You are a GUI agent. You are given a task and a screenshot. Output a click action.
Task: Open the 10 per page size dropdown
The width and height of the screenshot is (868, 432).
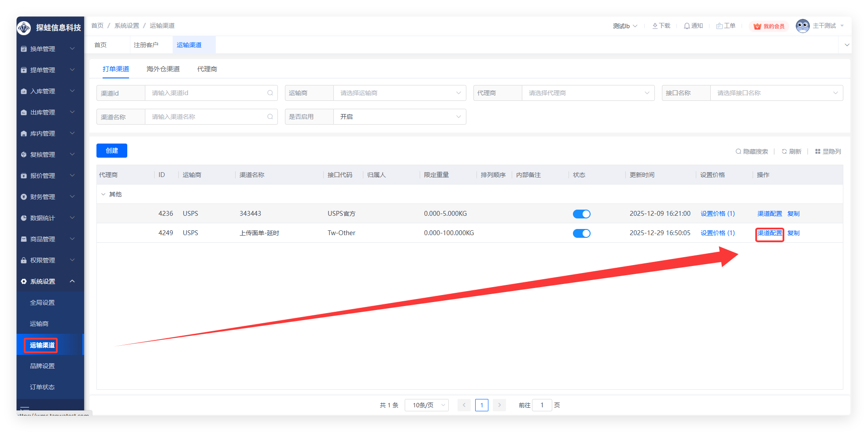click(x=426, y=405)
